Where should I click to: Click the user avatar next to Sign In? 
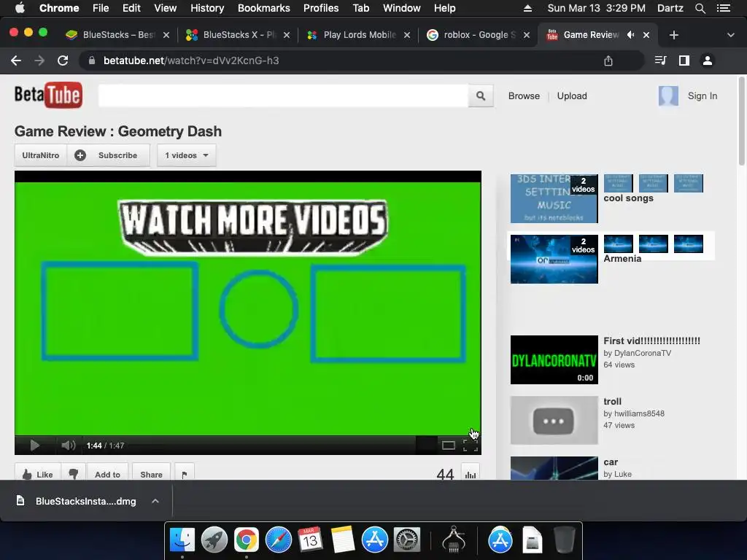[x=668, y=96]
